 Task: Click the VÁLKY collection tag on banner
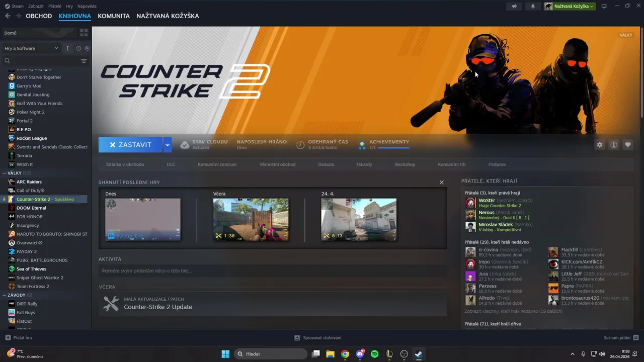click(626, 35)
